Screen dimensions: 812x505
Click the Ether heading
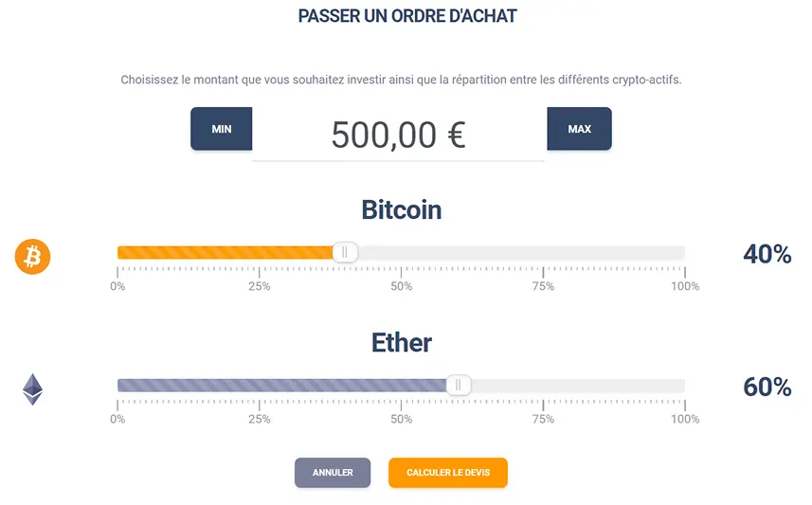pos(402,342)
